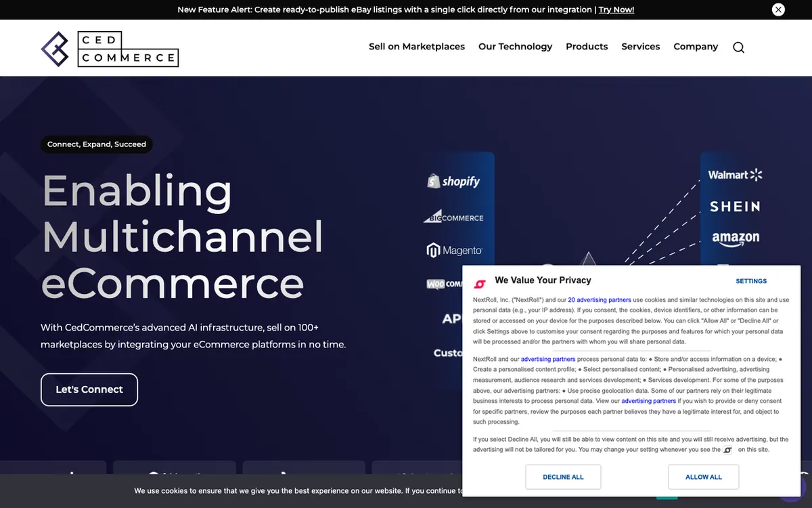
Task: Click the 'With CedCommerce's advanced AI infrastructure' paragraph
Action: (x=193, y=336)
